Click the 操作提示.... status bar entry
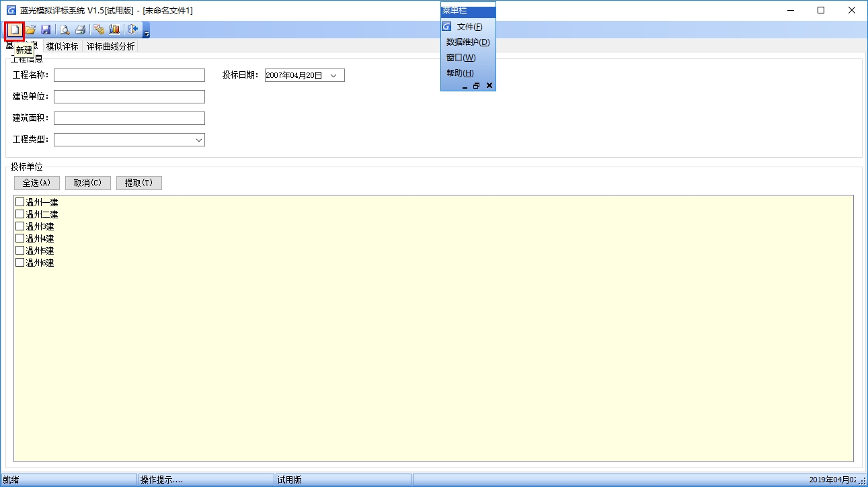Viewport: 868px width, 487px height. 161,480
